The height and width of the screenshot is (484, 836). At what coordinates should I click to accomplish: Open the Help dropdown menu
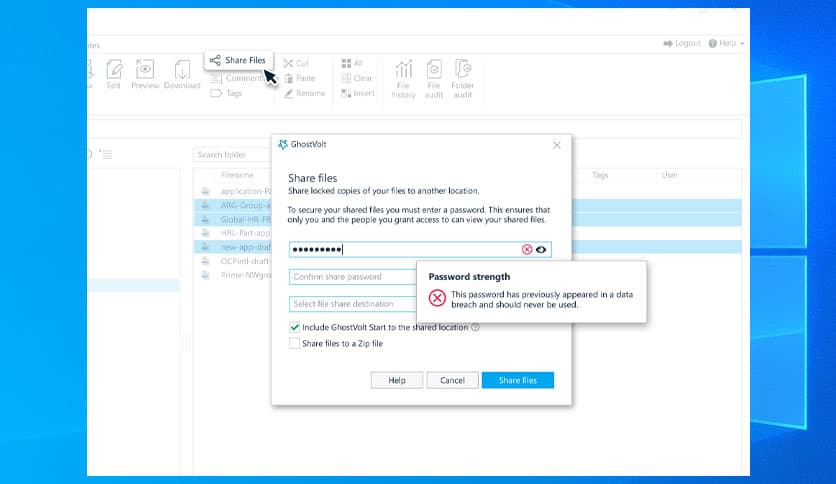[726, 43]
